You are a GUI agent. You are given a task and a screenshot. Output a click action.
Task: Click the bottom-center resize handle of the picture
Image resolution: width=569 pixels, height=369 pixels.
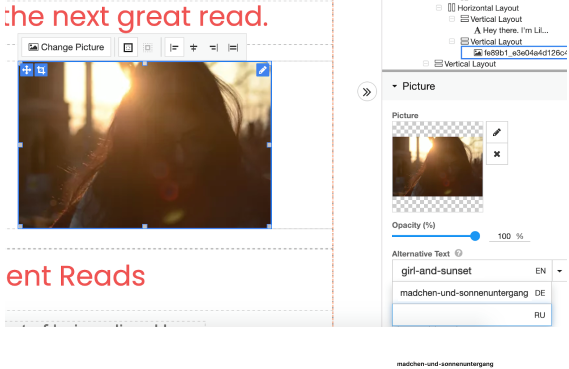pyautogui.click(x=145, y=226)
